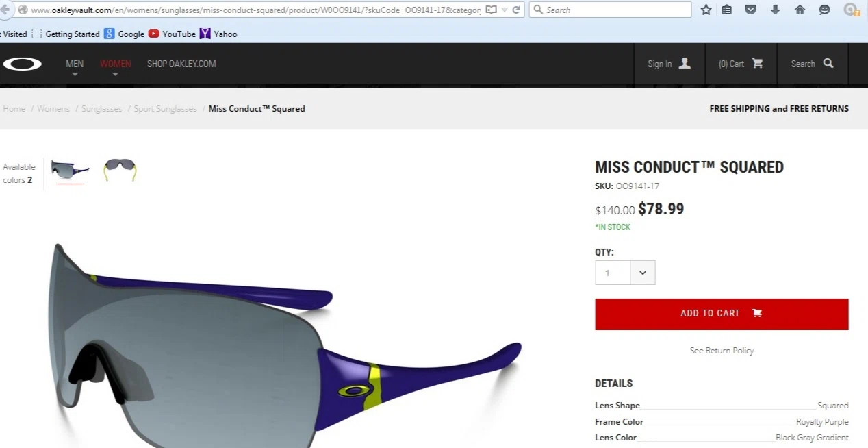868x448 pixels.
Task: Click the ADD TO CART button
Action: (722, 314)
